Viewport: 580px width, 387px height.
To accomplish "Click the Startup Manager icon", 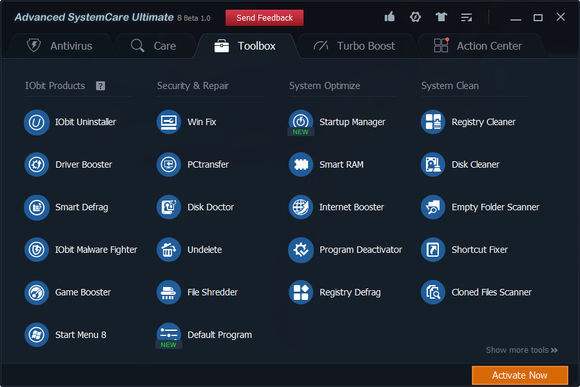I will tap(301, 122).
